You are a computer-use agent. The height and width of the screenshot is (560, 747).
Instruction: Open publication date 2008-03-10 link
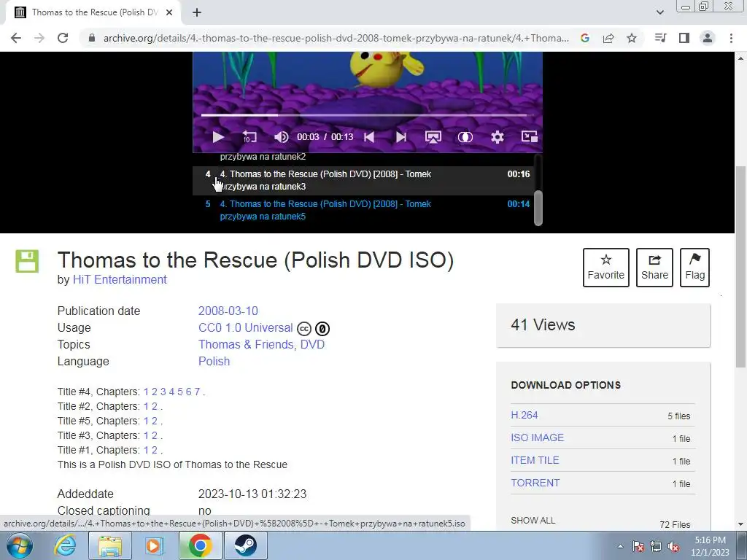(x=228, y=311)
